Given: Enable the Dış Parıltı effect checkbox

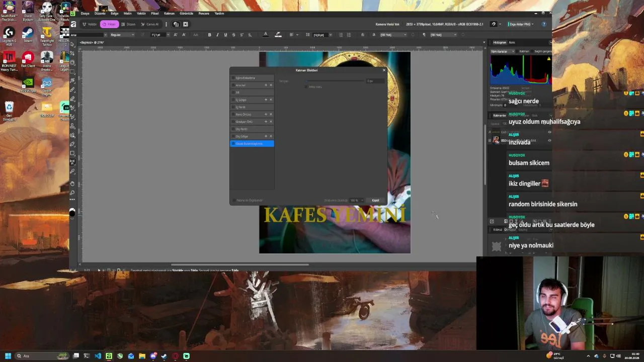Looking at the screenshot, I should [x=233, y=129].
